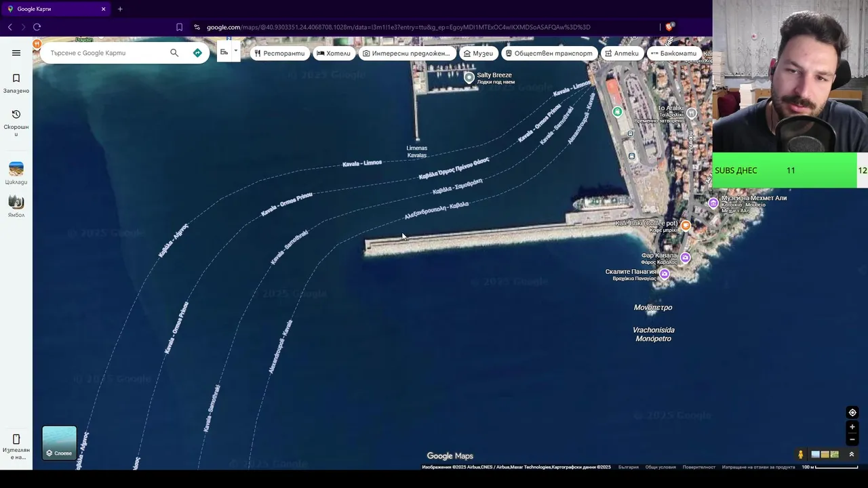Viewport: 868px width, 488px height.
Task: Click the Μονόπετρο island label
Action: (653, 308)
